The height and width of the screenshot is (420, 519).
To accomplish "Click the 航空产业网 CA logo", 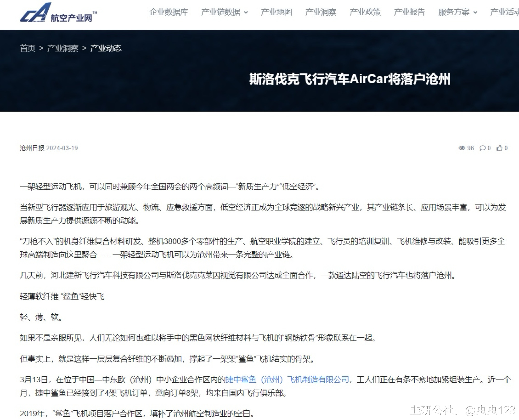I will (x=58, y=12).
